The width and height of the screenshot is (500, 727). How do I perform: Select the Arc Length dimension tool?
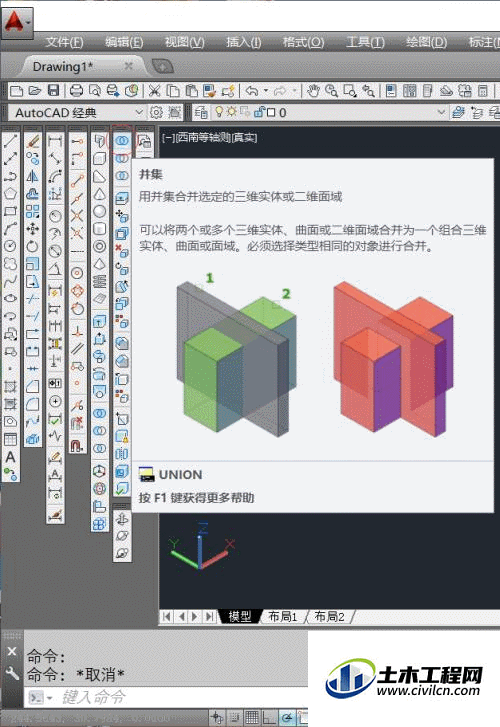(x=55, y=176)
